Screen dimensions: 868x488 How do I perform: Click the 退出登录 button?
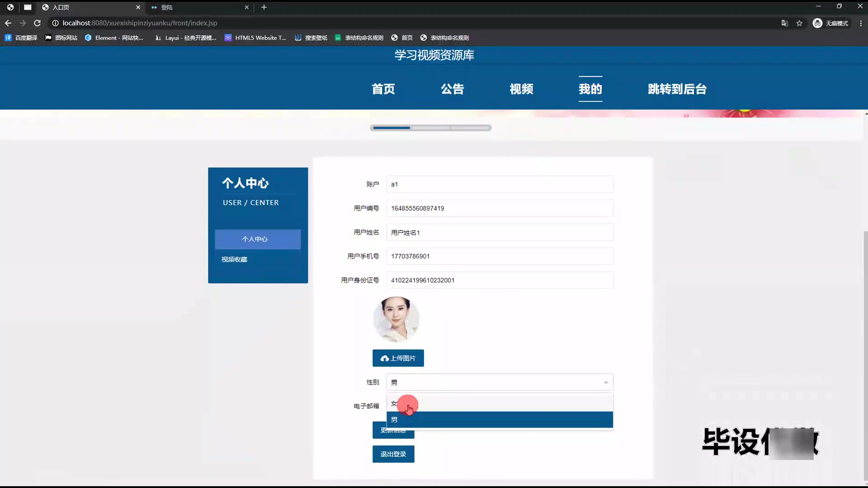pos(393,454)
